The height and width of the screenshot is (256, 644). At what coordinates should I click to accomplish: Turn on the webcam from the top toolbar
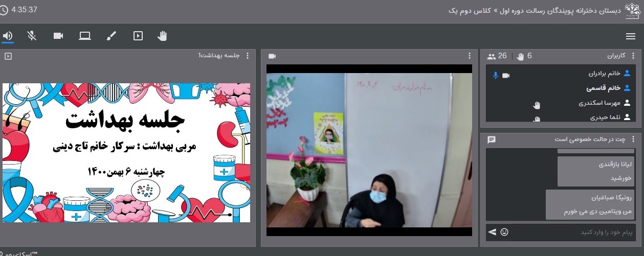[58, 36]
